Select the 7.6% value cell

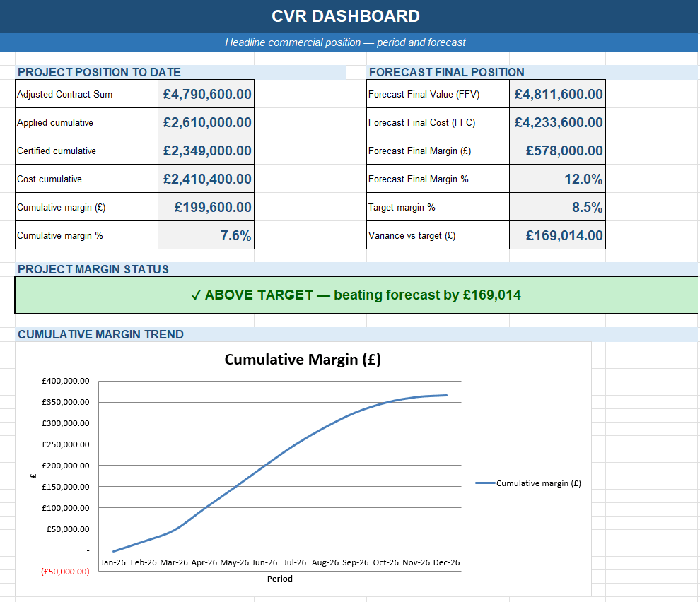(x=206, y=235)
